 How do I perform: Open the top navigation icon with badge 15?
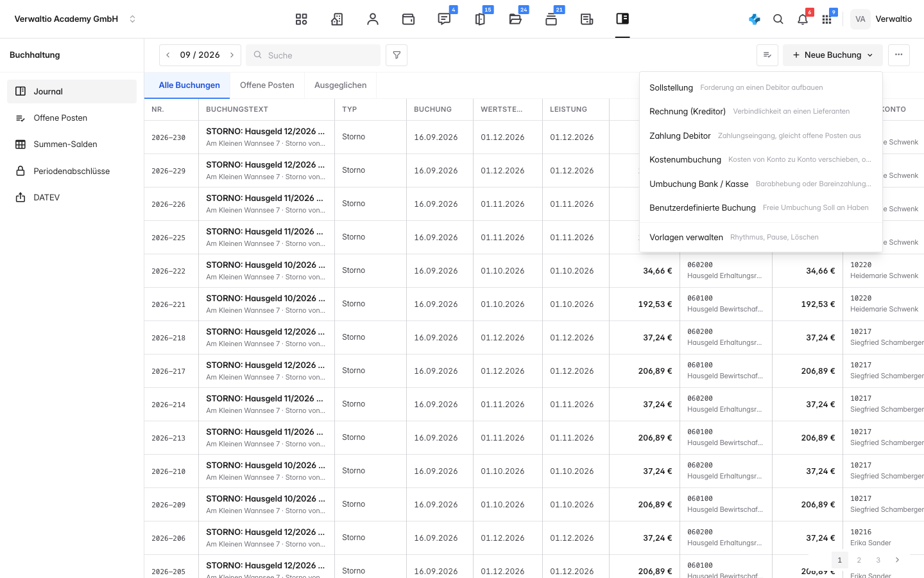[480, 19]
